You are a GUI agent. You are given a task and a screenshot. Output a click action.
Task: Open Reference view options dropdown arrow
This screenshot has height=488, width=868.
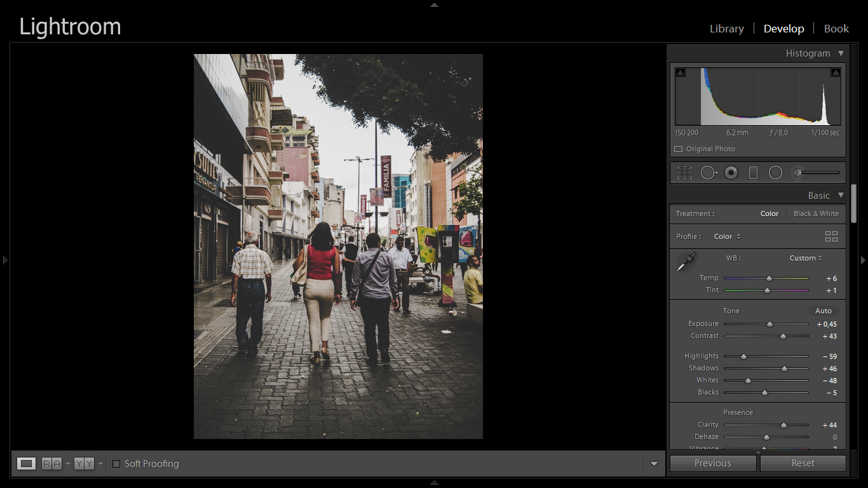tap(67, 464)
